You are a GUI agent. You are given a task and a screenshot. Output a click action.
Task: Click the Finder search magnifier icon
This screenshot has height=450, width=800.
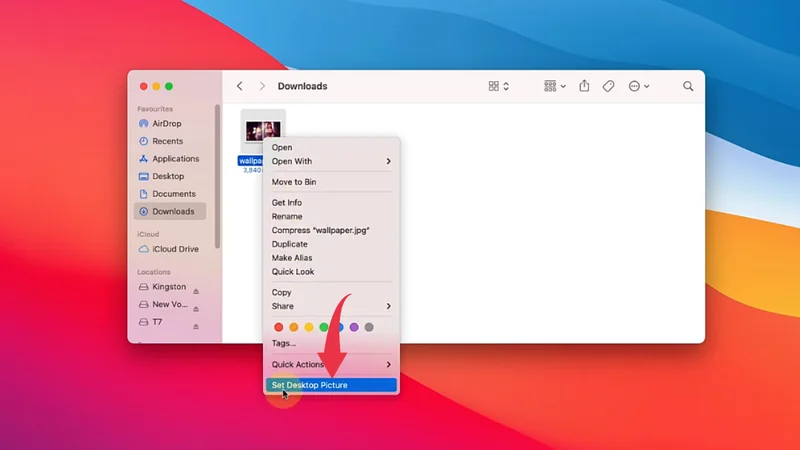coord(688,87)
